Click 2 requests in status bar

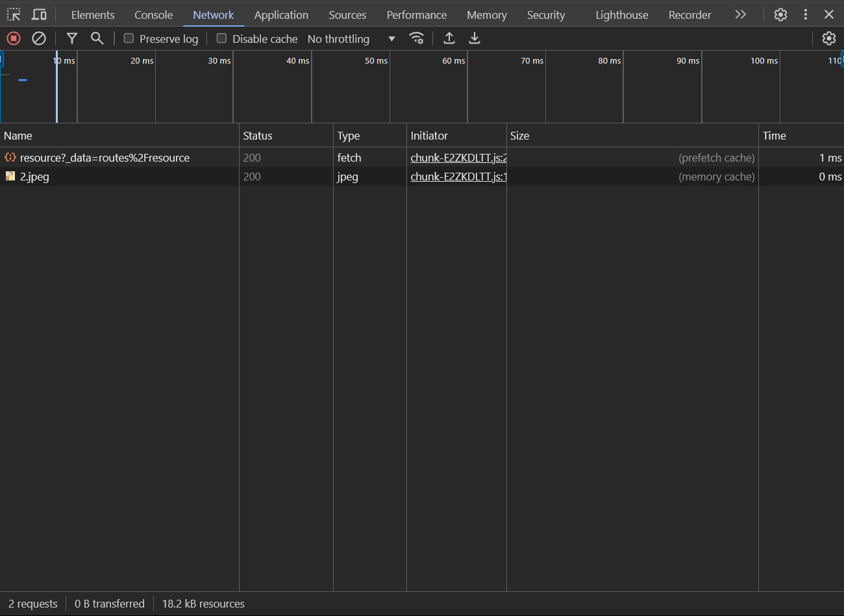(x=33, y=604)
